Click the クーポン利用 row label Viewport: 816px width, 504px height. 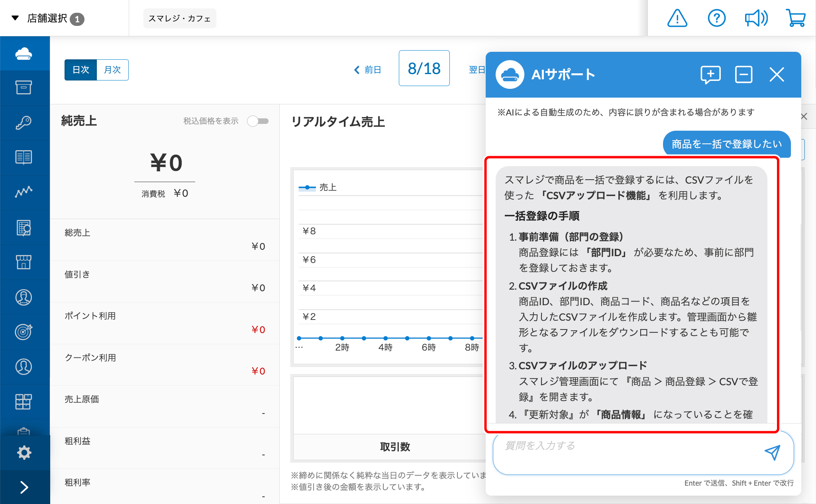90,358
